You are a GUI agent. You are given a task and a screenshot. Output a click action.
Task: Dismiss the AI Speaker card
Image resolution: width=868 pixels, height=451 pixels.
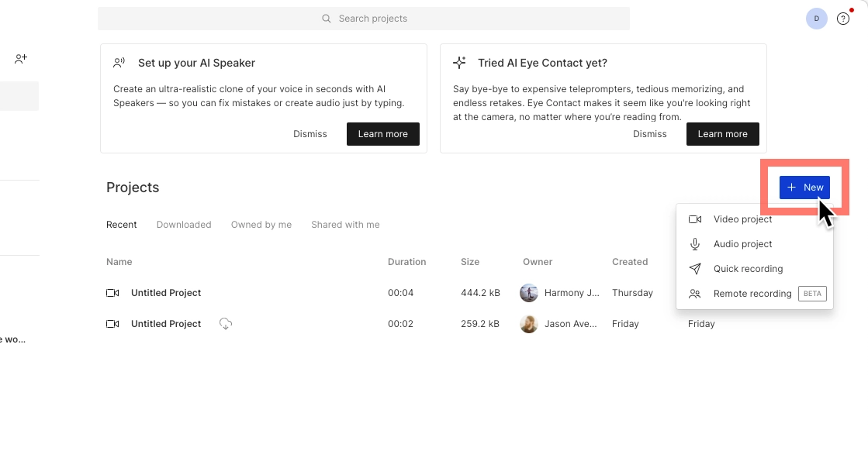click(x=310, y=134)
